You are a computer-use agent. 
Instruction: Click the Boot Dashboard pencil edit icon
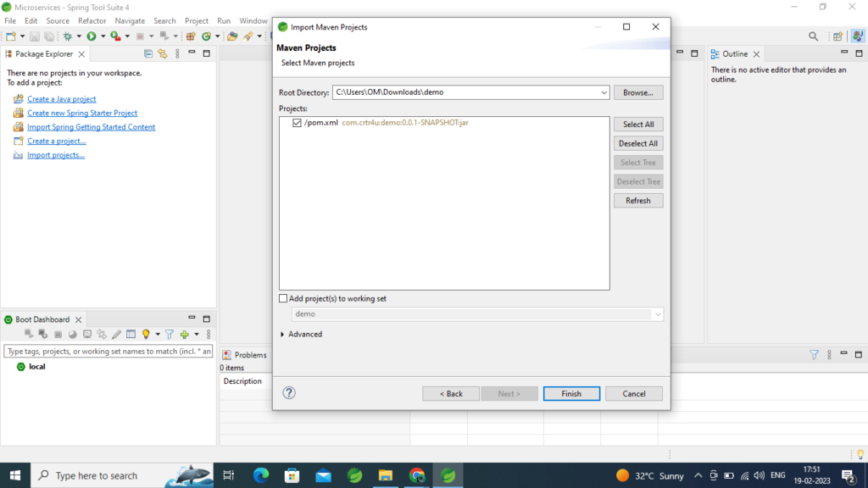[116, 334]
